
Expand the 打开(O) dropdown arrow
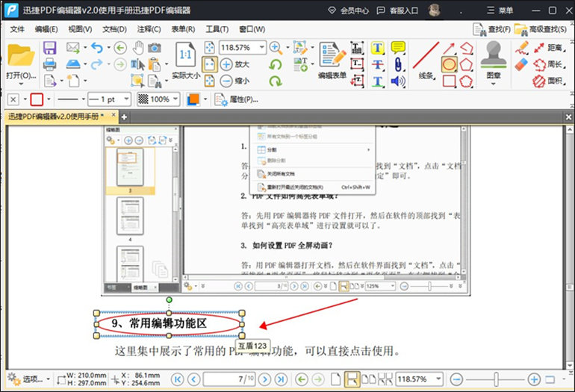click(x=21, y=84)
